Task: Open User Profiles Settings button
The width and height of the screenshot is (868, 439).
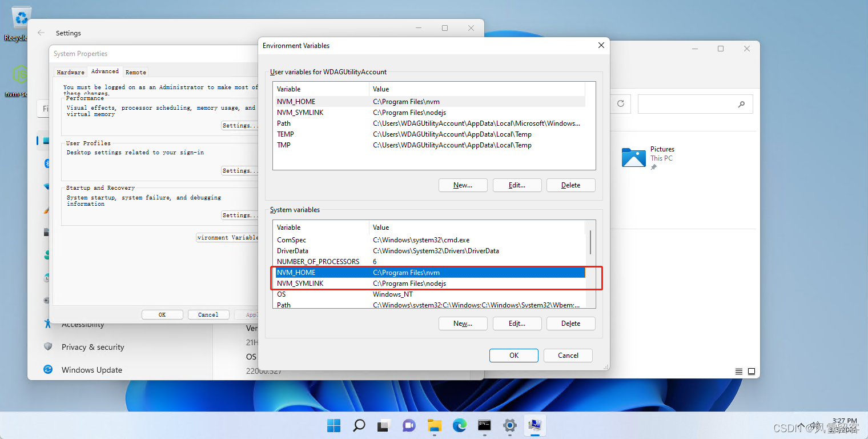Action: [x=240, y=170]
